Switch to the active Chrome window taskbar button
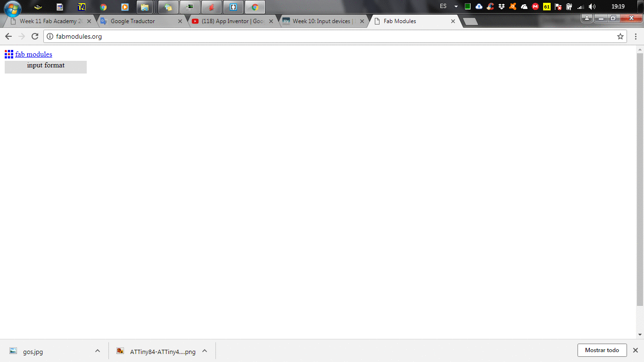 point(255,7)
